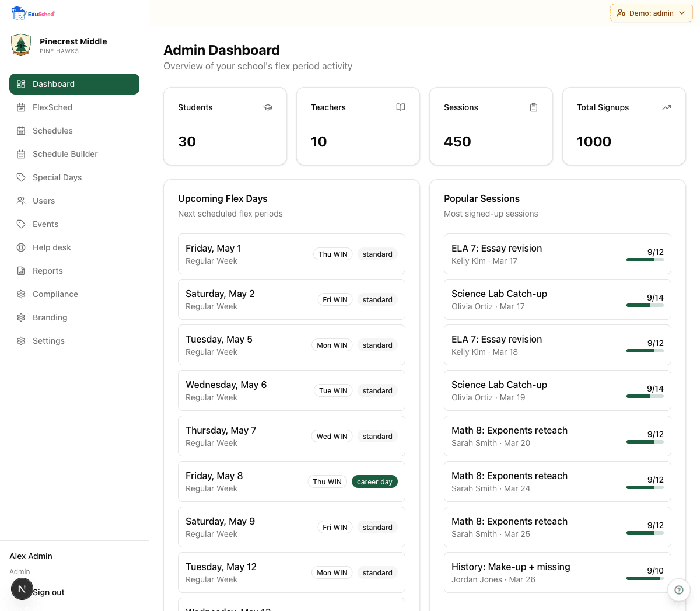Click the Events tag icon
The image size is (700, 611).
click(21, 224)
